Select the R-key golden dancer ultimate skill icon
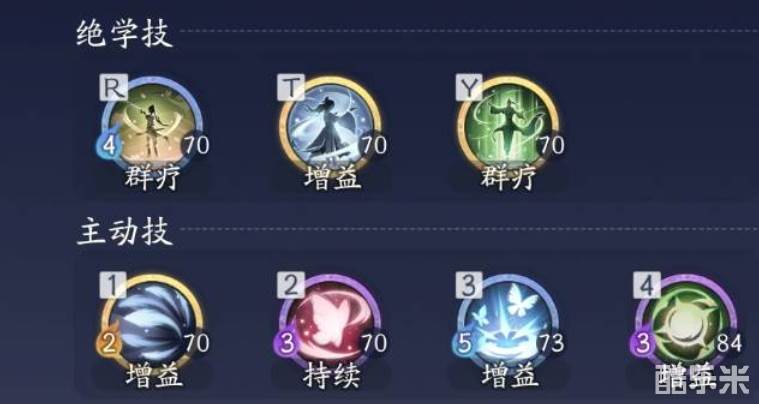 click(152, 127)
